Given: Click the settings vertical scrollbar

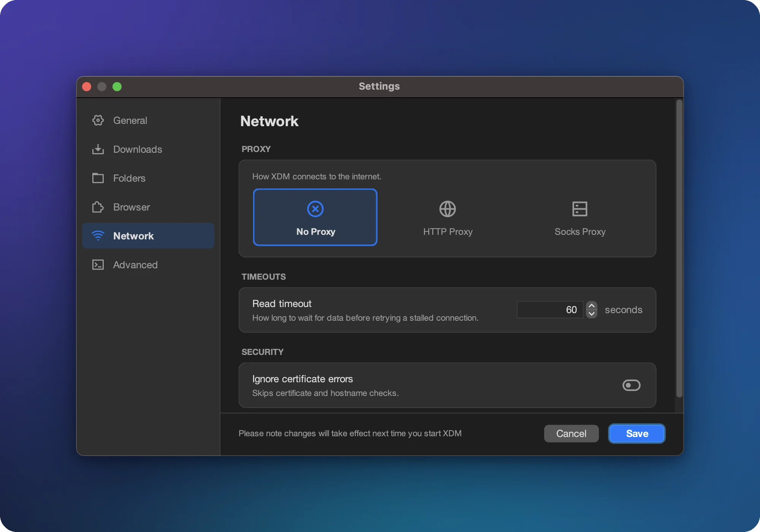Looking at the screenshot, I should click(679, 249).
